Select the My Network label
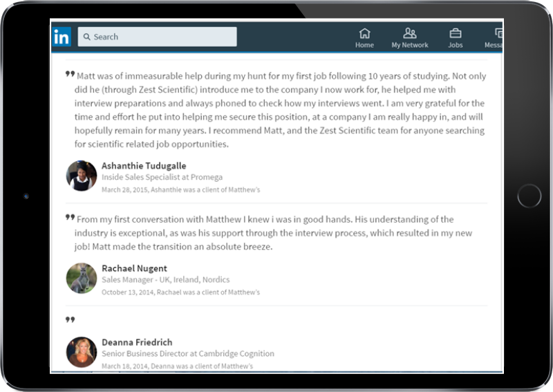 [x=410, y=45]
